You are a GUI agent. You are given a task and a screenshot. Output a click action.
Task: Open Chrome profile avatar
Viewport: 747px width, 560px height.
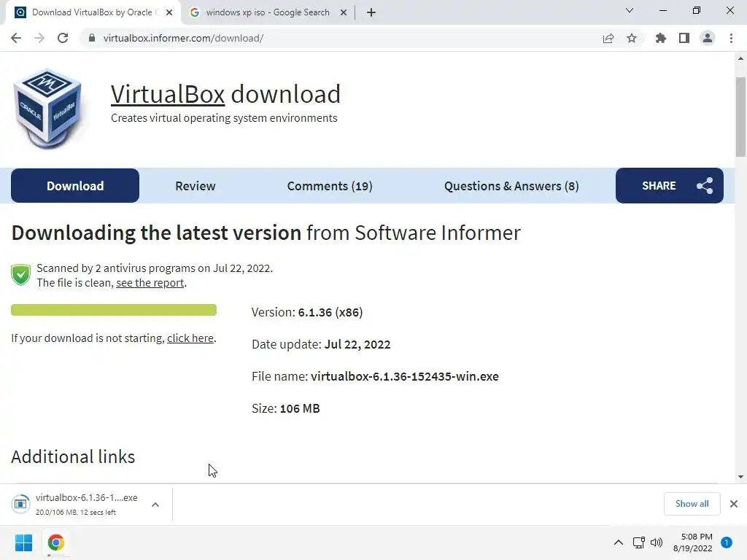708,38
